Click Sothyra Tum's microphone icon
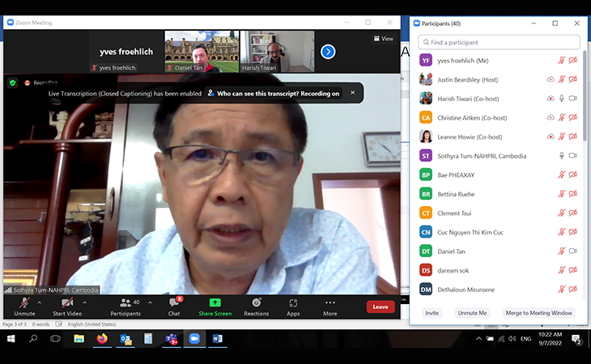 coord(562,155)
